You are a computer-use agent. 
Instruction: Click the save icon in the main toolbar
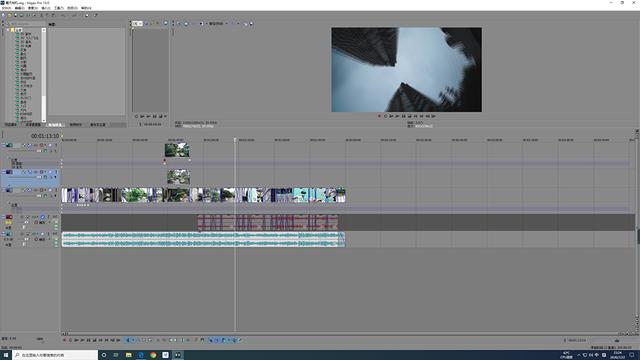[16, 15]
